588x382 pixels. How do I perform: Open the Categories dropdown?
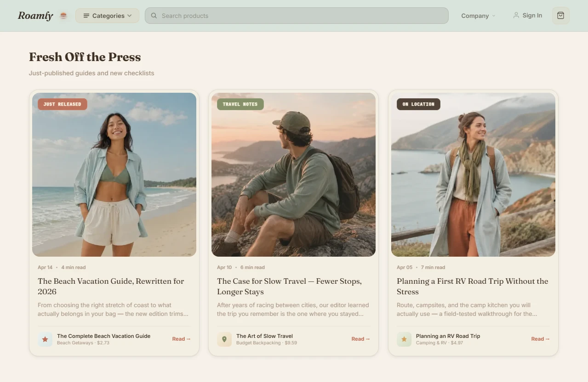click(x=107, y=16)
